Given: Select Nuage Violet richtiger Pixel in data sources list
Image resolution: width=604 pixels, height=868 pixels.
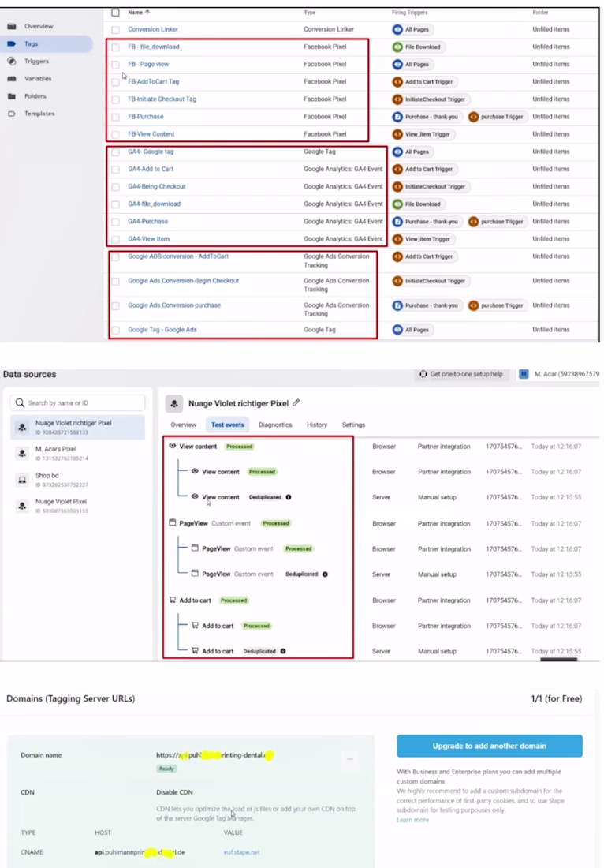Looking at the screenshot, I should tap(77, 427).
